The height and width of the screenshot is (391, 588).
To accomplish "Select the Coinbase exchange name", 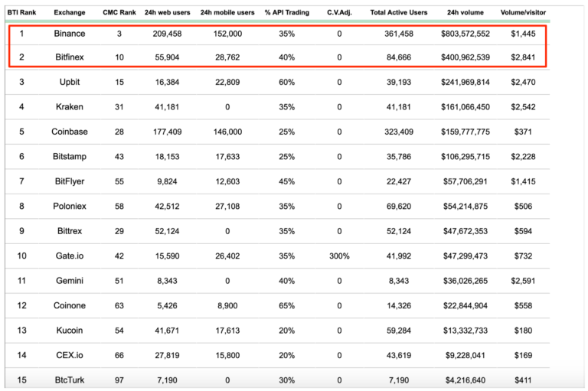I will [x=70, y=132].
